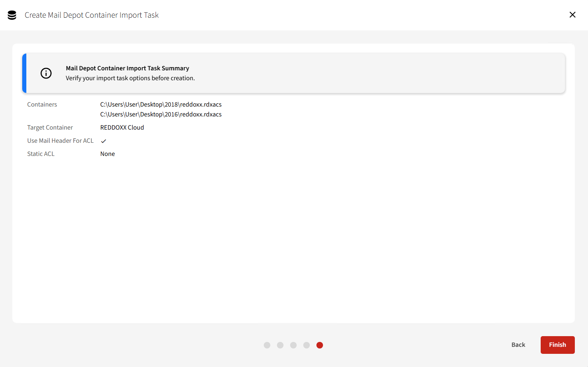Click the database stack icon in title
Screen dimensions: 588x367
coord(12,15)
